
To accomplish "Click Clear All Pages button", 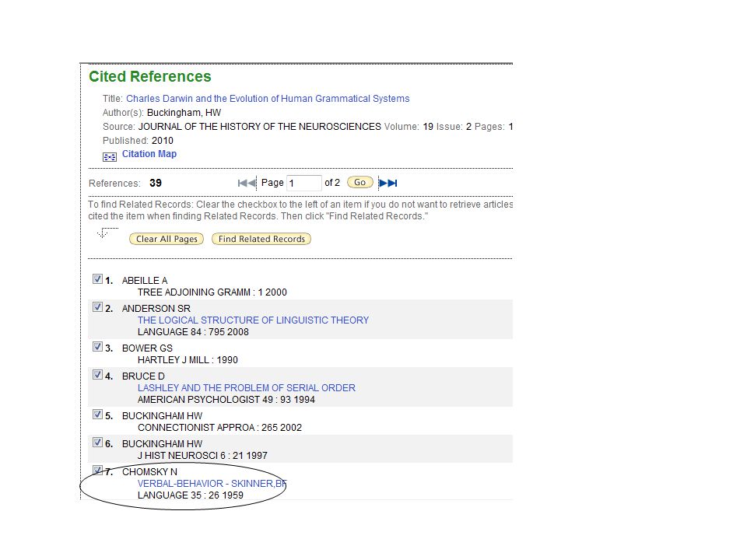I will click(x=167, y=239).
